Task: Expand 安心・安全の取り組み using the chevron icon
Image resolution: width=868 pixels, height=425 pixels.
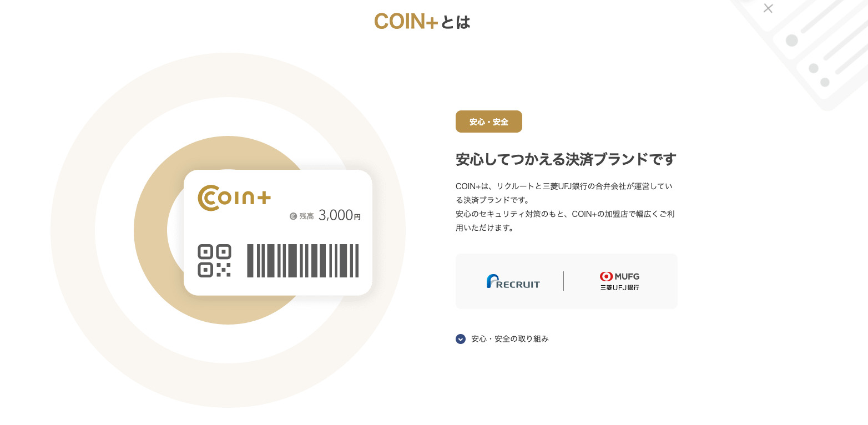Action: tap(461, 339)
